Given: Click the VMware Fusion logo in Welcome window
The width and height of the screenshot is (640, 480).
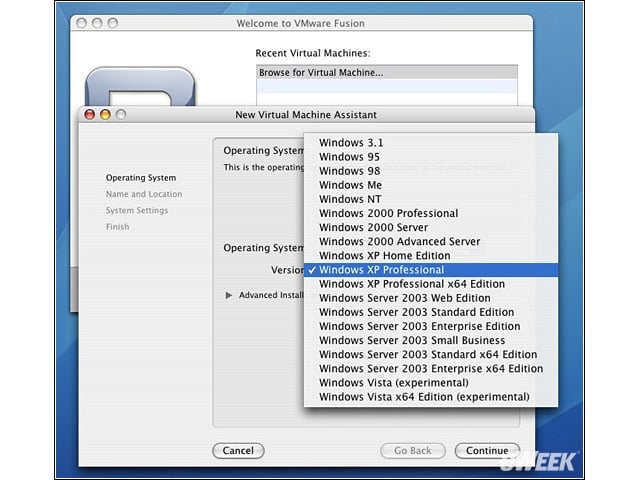Looking at the screenshot, I should coord(140,87).
